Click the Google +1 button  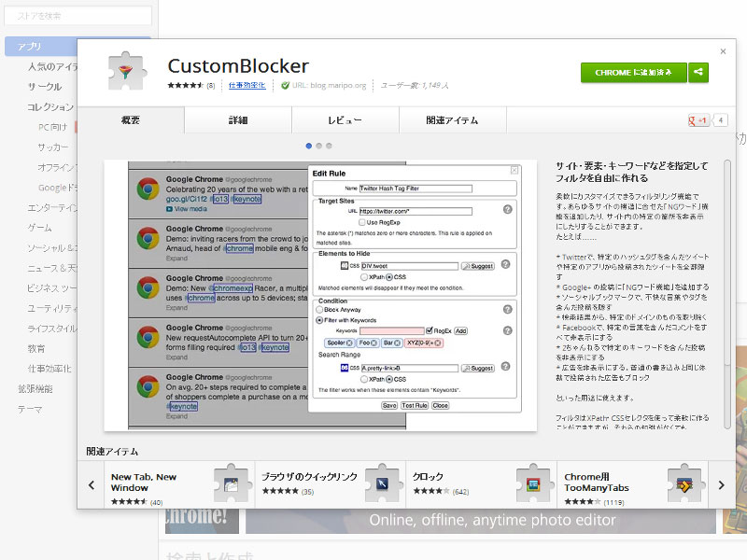698,120
